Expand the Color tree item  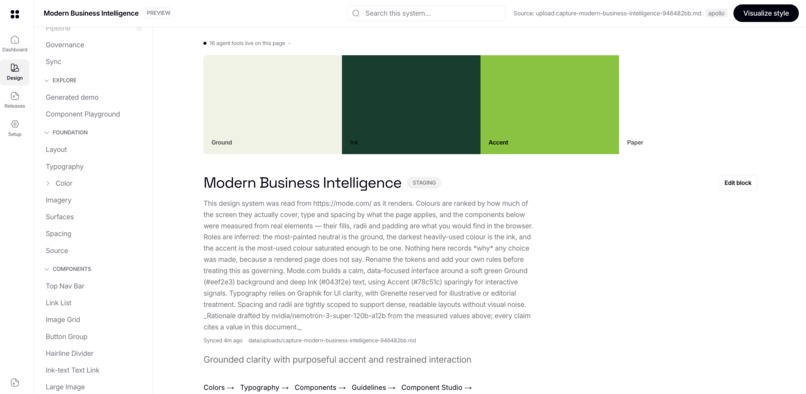[48, 183]
